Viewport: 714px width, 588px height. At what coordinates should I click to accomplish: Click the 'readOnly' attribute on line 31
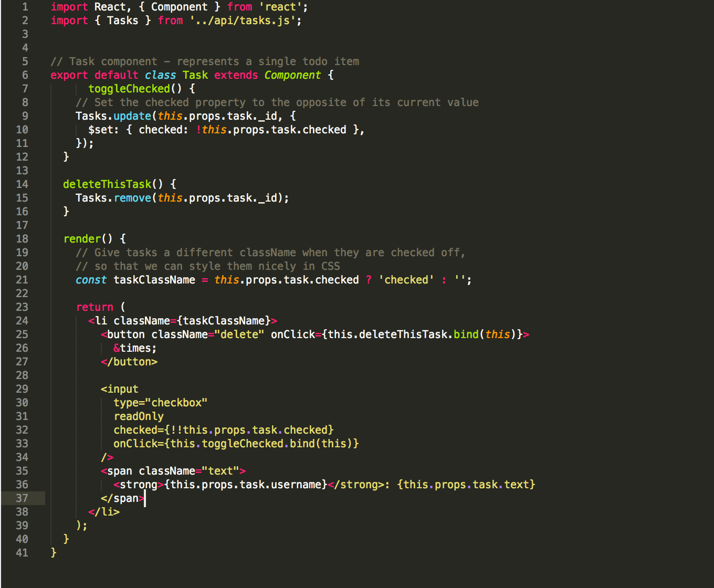(x=139, y=416)
